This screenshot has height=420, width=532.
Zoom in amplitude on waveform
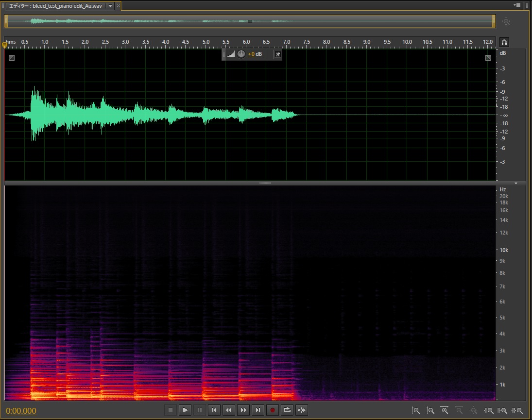(415, 411)
